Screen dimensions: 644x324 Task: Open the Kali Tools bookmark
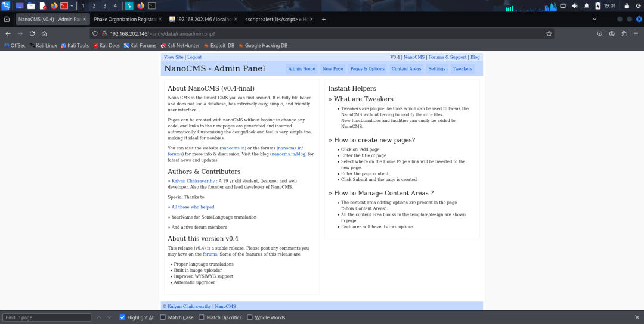(75, 45)
